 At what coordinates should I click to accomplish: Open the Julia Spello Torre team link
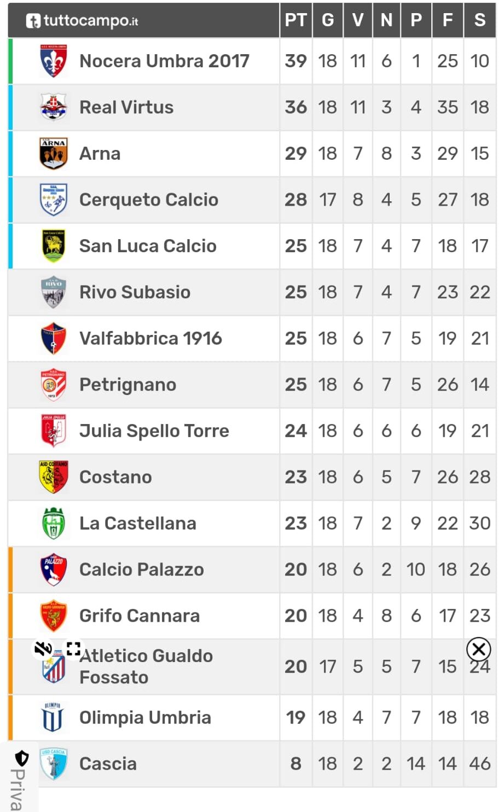coord(154,431)
